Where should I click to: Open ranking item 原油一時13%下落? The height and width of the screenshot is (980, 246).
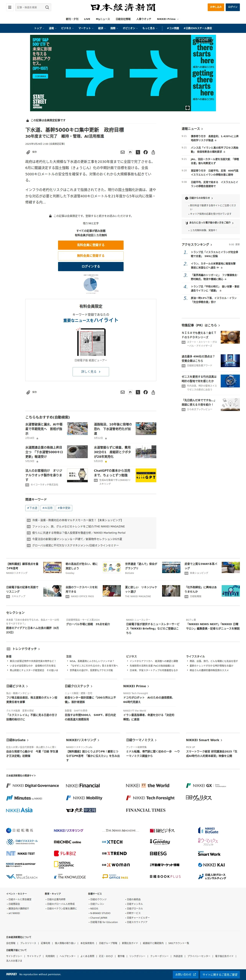(214, 300)
